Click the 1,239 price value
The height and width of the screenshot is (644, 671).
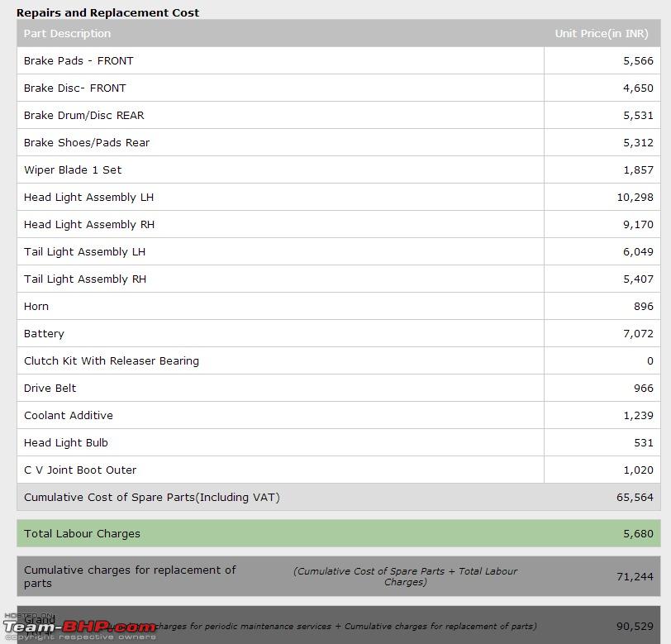pyautogui.click(x=638, y=416)
